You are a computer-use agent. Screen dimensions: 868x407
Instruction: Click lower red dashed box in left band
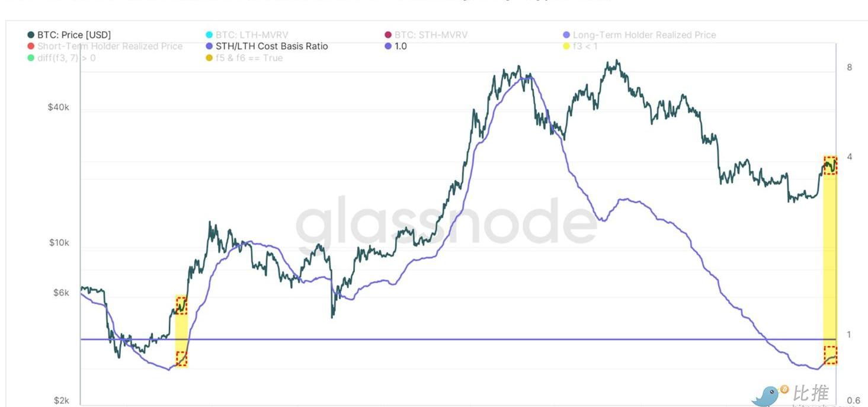click(x=181, y=358)
